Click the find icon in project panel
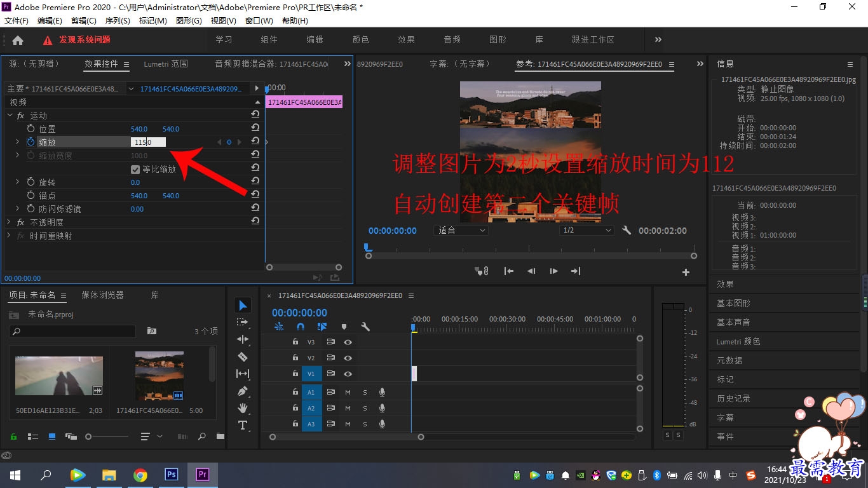Viewport: 868px width, 488px height. tap(202, 437)
